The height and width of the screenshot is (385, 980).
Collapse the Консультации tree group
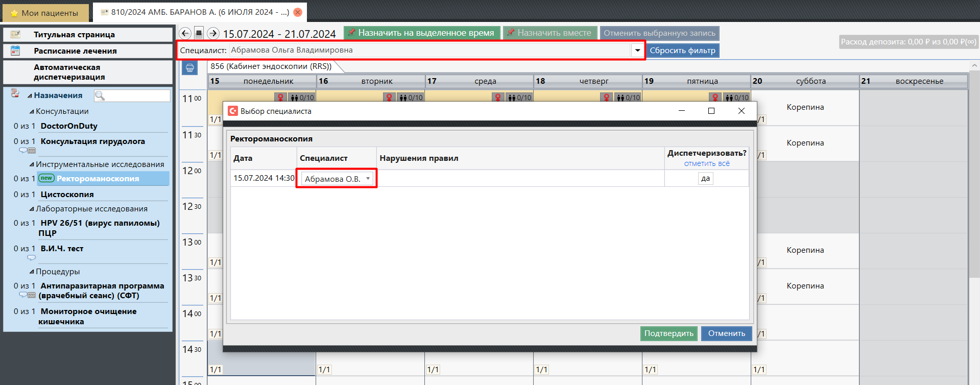32,111
